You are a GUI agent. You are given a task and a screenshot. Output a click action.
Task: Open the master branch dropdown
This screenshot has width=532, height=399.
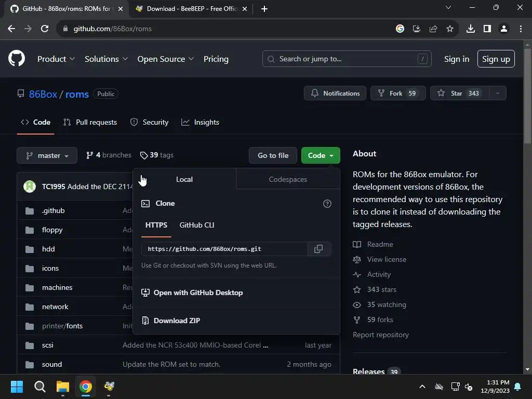(47, 155)
